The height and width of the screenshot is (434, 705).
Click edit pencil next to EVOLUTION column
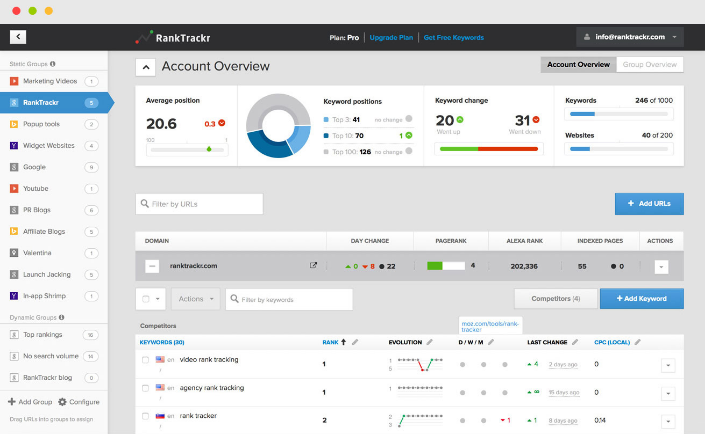(430, 342)
